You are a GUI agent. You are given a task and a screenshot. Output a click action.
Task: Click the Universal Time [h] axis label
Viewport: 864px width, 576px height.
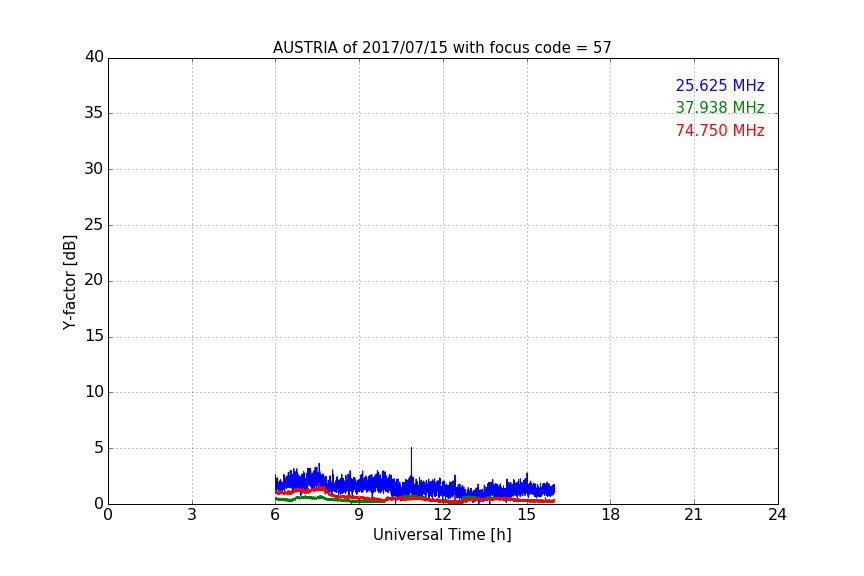(x=442, y=535)
